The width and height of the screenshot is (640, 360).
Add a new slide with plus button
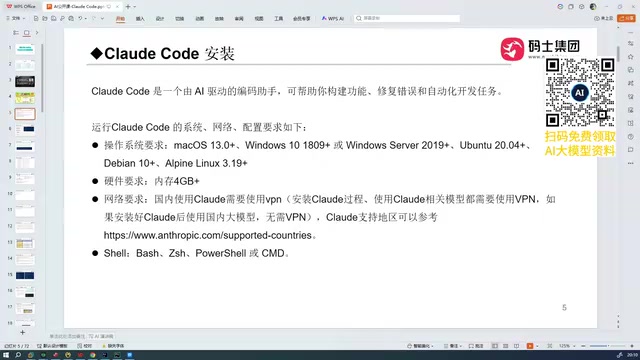(x=22, y=333)
